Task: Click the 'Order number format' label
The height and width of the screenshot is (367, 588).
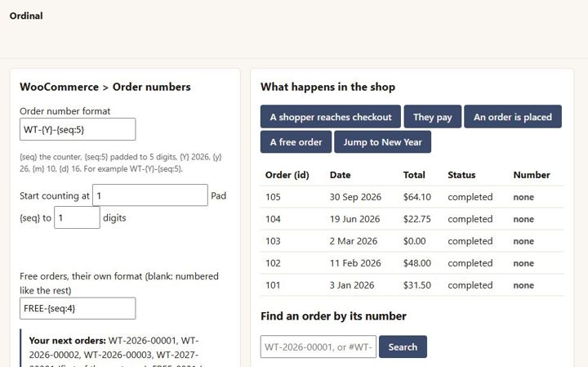Action: point(65,111)
